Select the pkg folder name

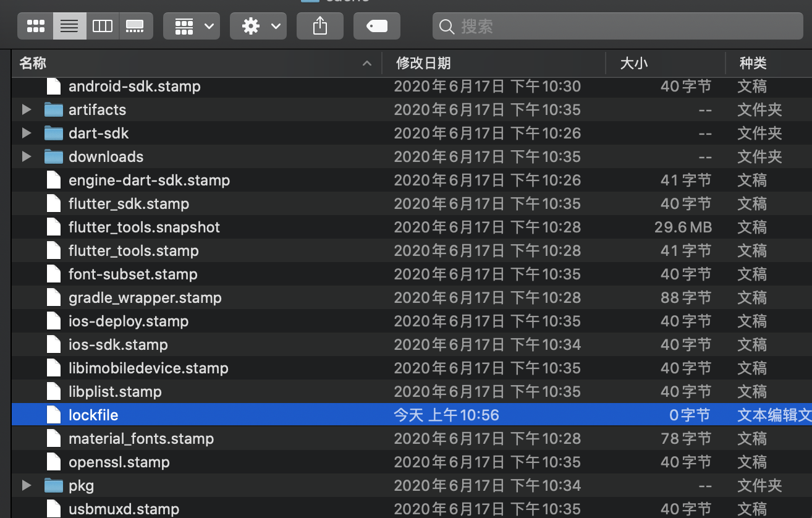tap(81, 485)
